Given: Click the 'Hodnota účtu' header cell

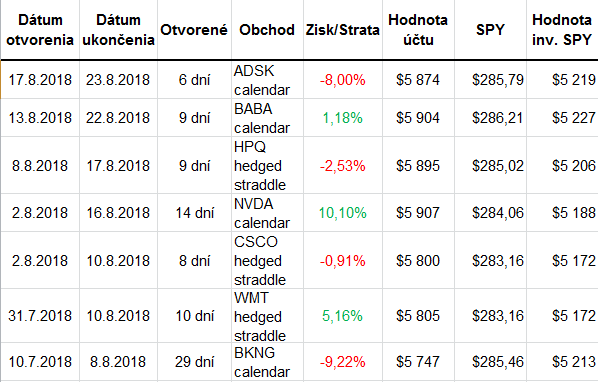Looking at the screenshot, I should point(418,30).
